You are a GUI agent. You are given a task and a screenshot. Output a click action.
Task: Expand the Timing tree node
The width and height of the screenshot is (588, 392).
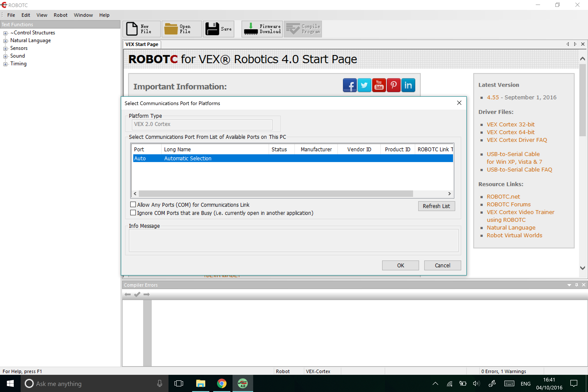click(5, 64)
